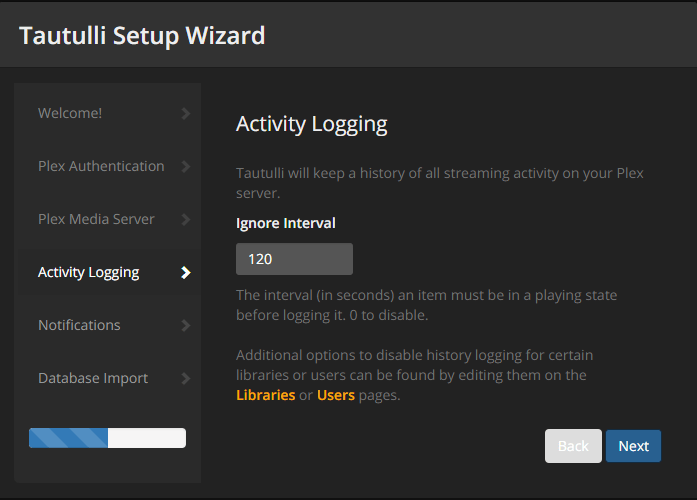Open the Welcome! step
The height and width of the screenshot is (500, 697).
click(x=70, y=114)
